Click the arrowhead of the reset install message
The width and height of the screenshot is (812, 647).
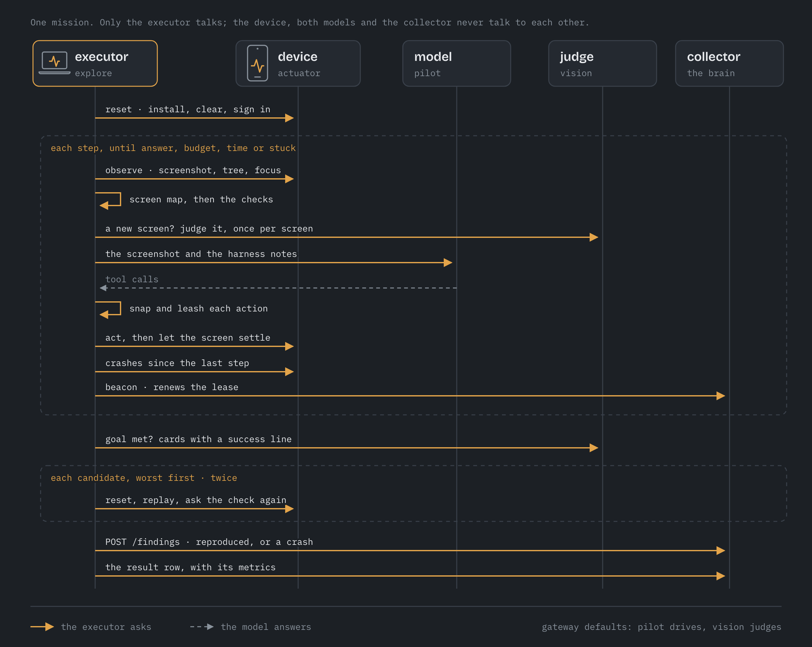289,118
